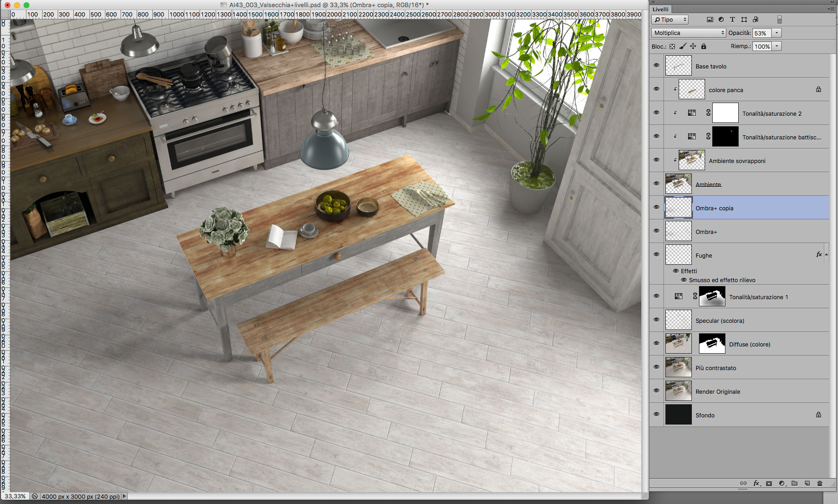Toggle Smusso ed effetto rilievo effect visibility

pyautogui.click(x=684, y=280)
